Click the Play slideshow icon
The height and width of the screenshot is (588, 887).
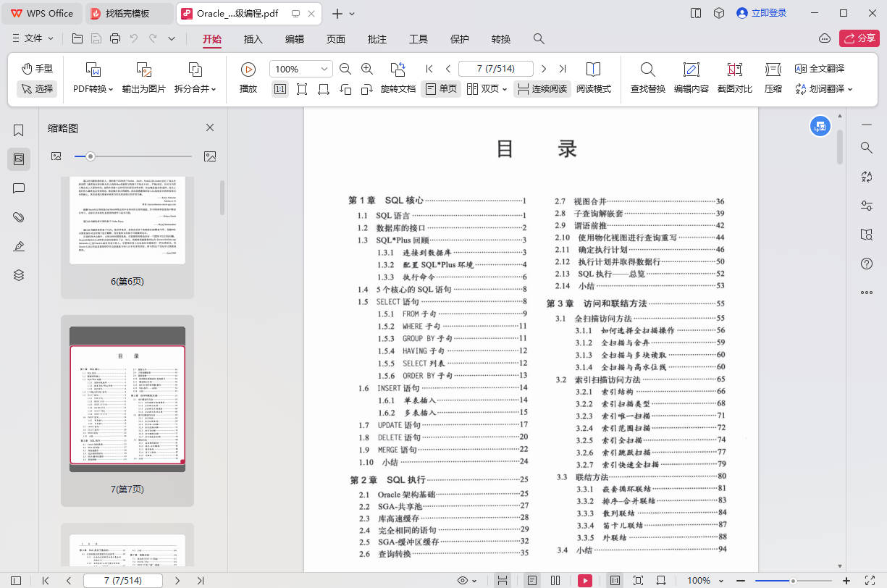point(248,70)
